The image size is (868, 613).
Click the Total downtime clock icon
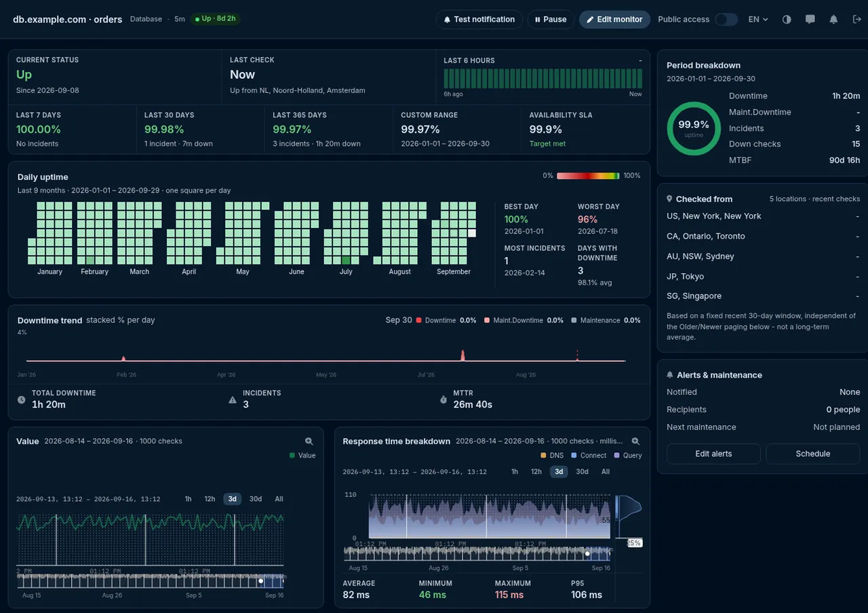point(22,399)
